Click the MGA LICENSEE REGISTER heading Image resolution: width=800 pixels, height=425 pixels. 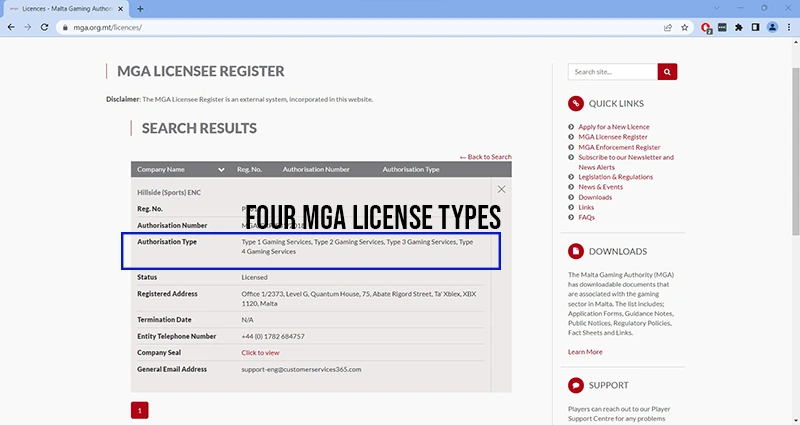tap(201, 71)
